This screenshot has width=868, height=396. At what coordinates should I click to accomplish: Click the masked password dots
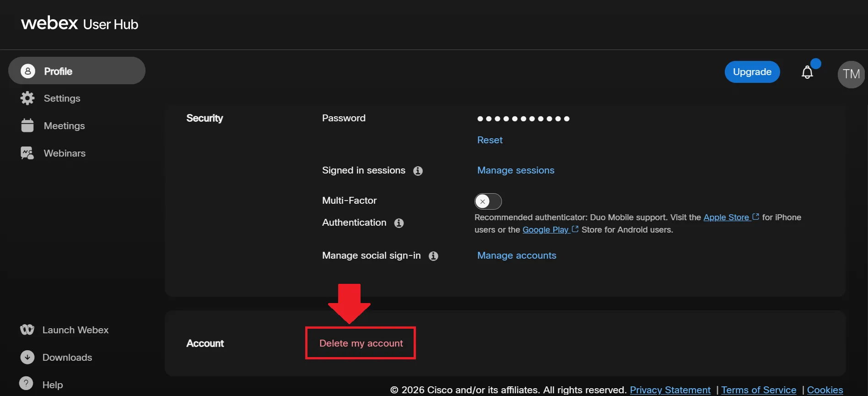523,119
